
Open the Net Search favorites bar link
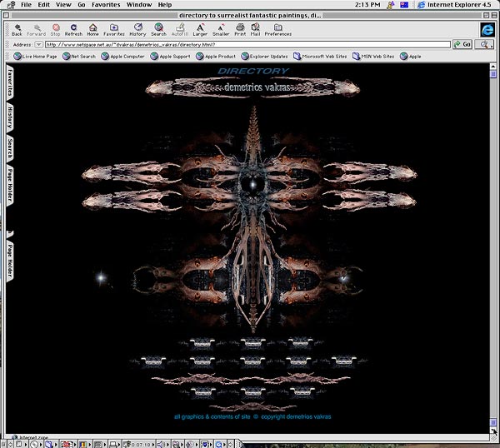pos(79,57)
